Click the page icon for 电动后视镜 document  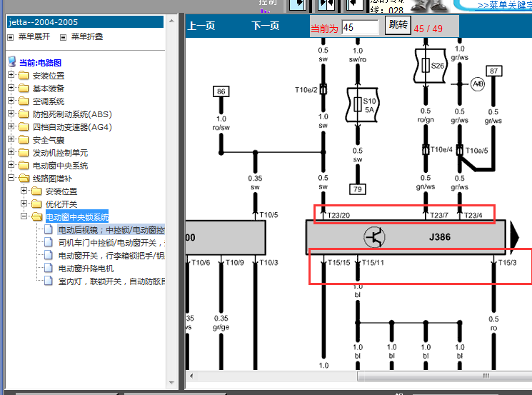49,229
